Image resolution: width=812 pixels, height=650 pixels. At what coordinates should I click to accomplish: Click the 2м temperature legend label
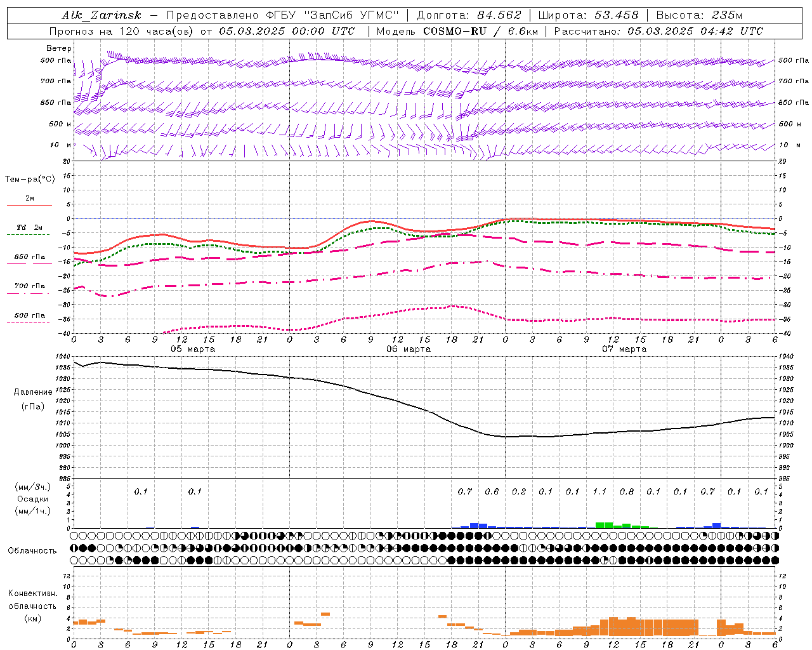30,198
